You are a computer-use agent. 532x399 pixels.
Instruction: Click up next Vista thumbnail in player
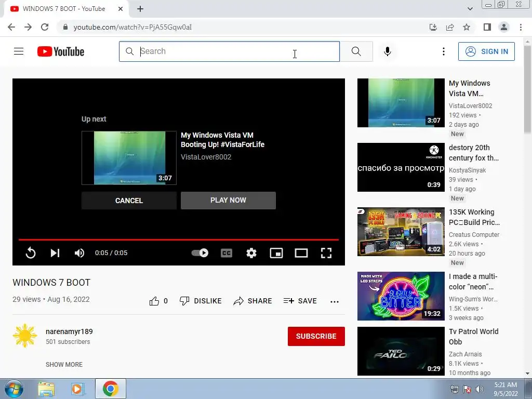coord(129,158)
